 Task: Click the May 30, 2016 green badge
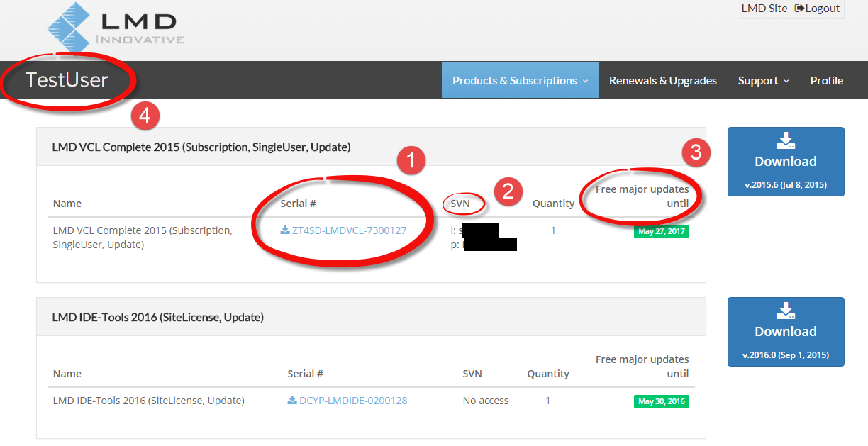[661, 401]
